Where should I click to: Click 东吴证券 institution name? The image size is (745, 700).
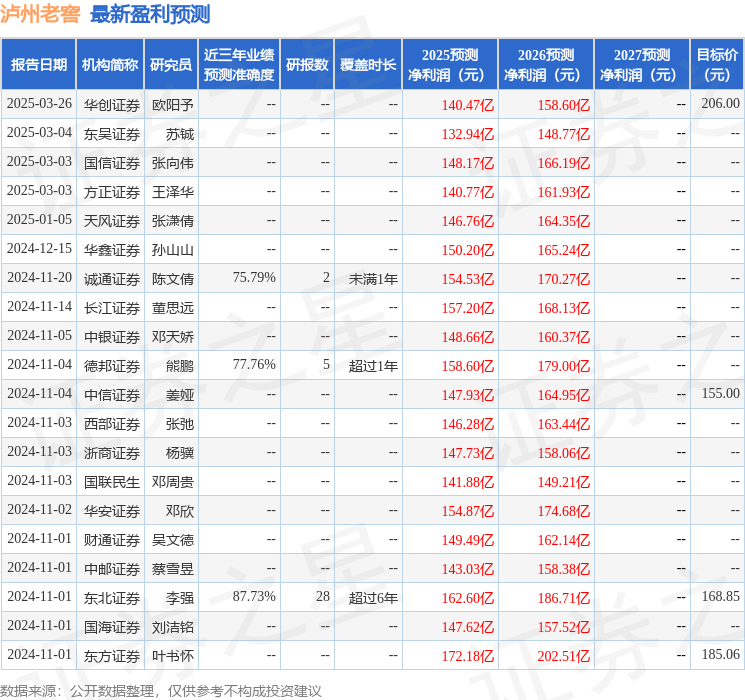point(112,134)
